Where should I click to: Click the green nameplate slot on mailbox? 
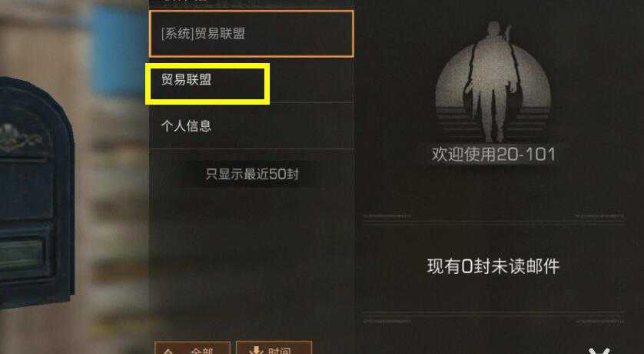22,255
